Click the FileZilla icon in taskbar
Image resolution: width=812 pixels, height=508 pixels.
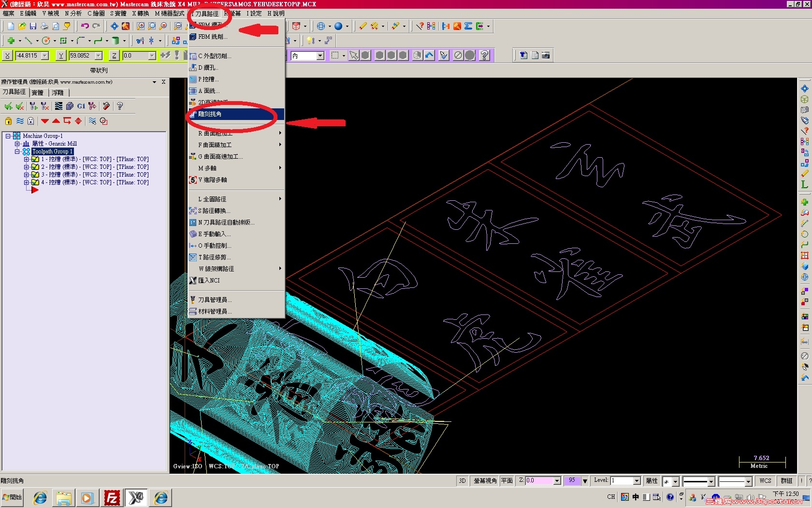tap(112, 497)
